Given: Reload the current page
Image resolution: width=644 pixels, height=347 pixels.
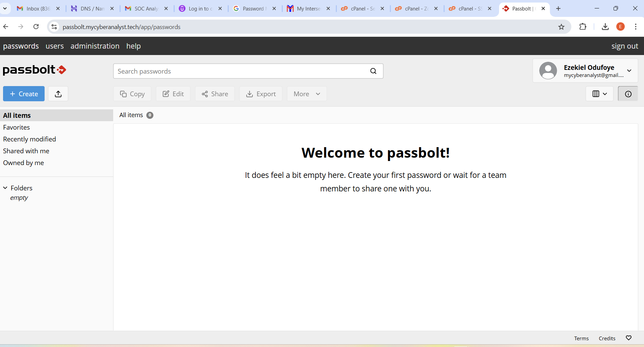Looking at the screenshot, I should click(x=36, y=27).
